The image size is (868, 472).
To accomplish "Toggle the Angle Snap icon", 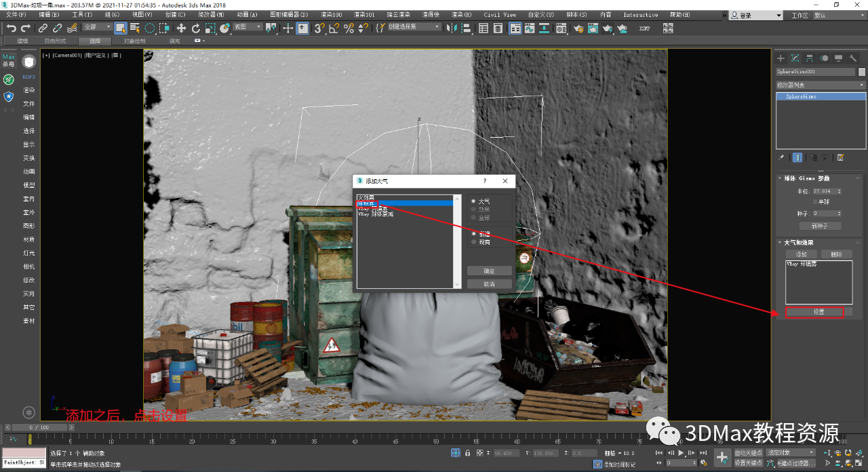I will (334, 28).
